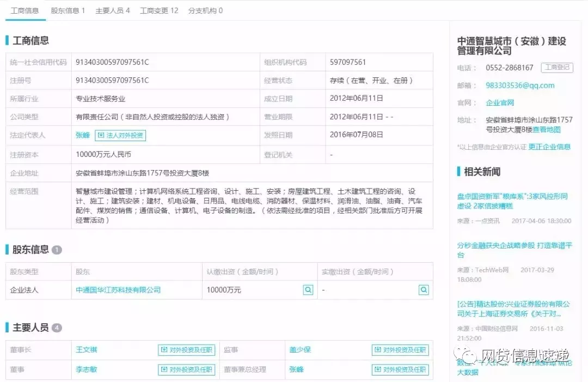Screen dimensions: 588x382
Task: Click the count badge next to 股东信息
Action: pos(57,250)
